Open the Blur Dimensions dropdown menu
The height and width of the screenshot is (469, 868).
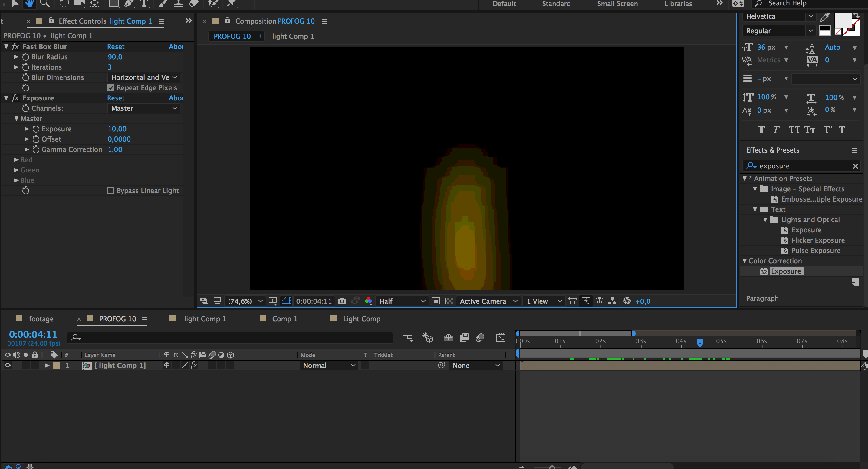tap(143, 77)
